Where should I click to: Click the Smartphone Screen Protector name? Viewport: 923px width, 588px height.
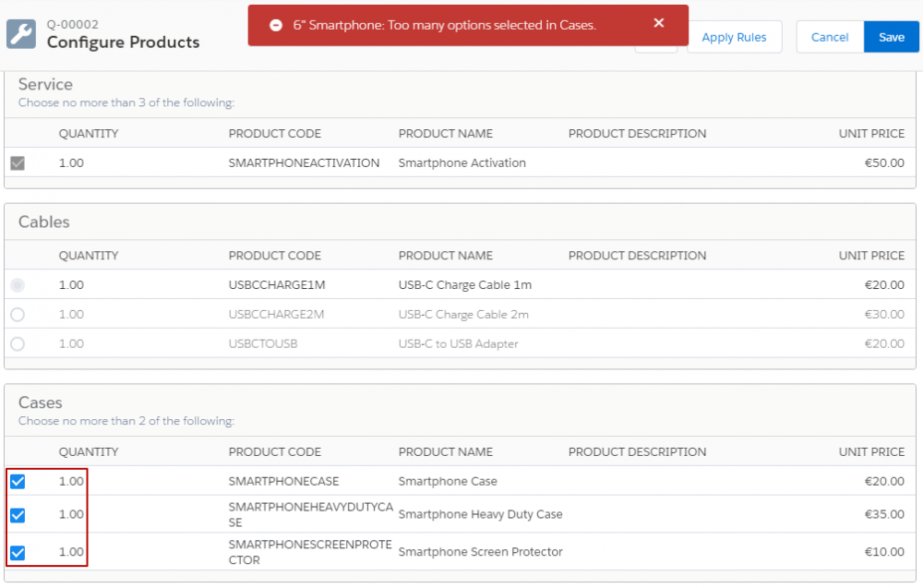[480, 552]
